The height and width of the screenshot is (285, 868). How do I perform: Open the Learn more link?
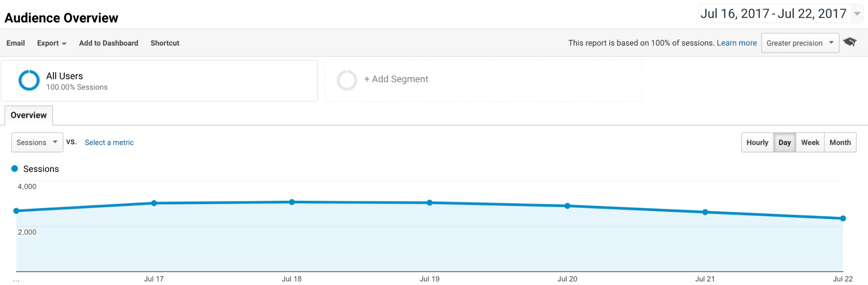pos(736,43)
